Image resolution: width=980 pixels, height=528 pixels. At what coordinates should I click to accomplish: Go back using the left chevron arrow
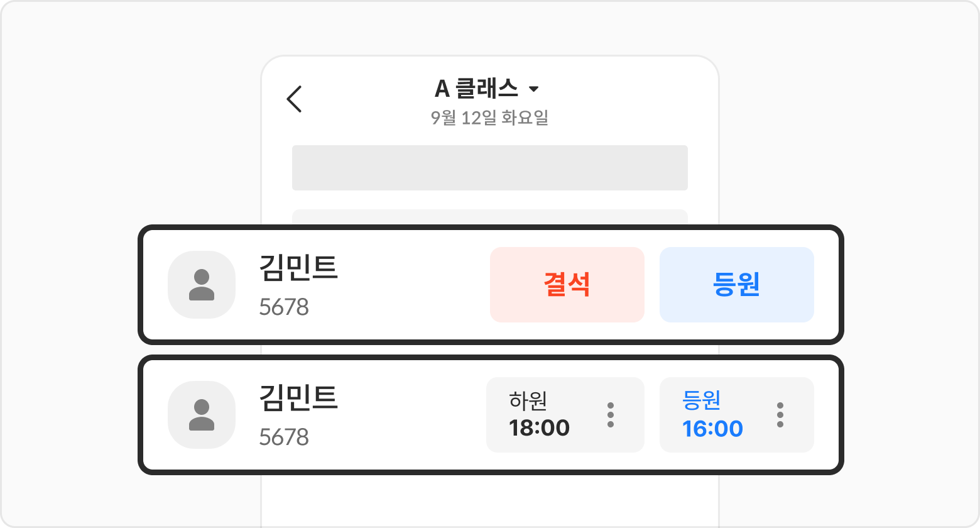[x=294, y=99]
